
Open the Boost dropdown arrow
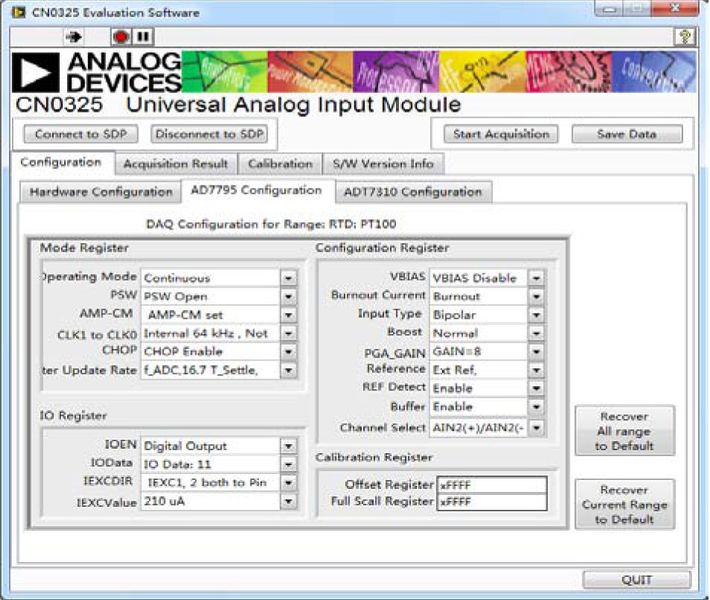[x=536, y=334]
